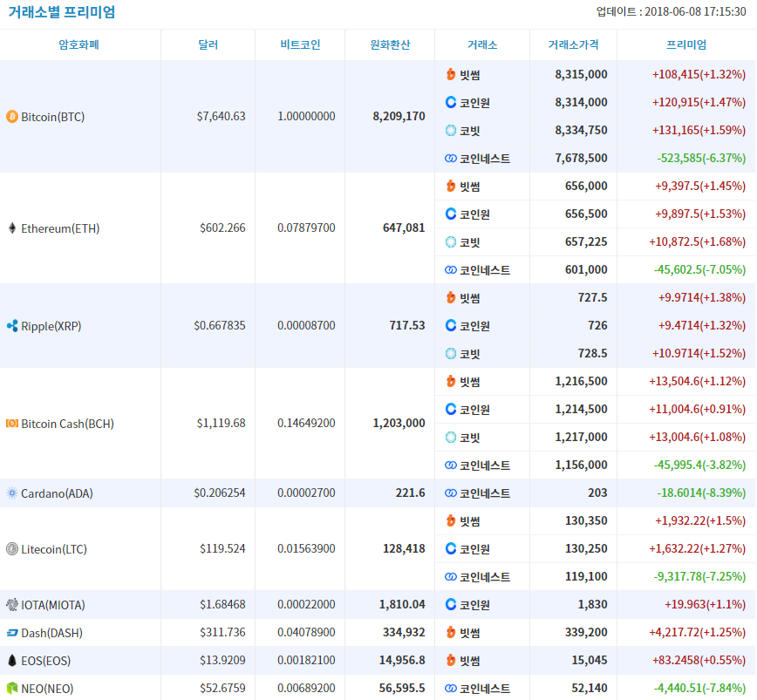Select the NEO(NEO) name
The height and width of the screenshot is (700, 757).
click(47, 689)
